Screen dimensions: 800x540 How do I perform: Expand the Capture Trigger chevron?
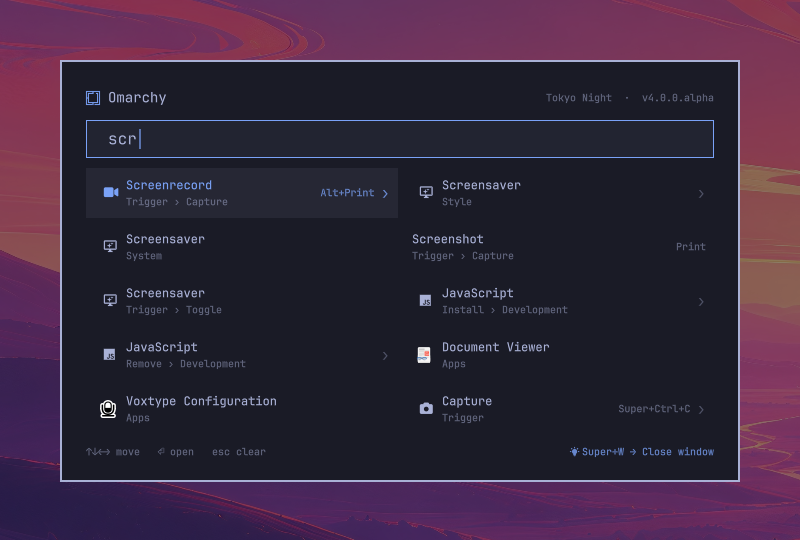tap(701, 409)
